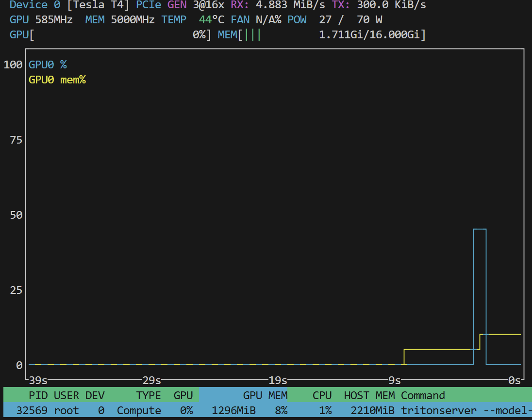Select the PID column header
532x420 pixels.
tap(38, 395)
